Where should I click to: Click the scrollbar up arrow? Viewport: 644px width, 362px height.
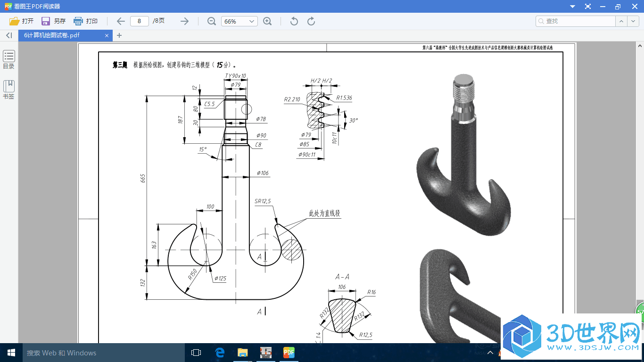click(640, 46)
